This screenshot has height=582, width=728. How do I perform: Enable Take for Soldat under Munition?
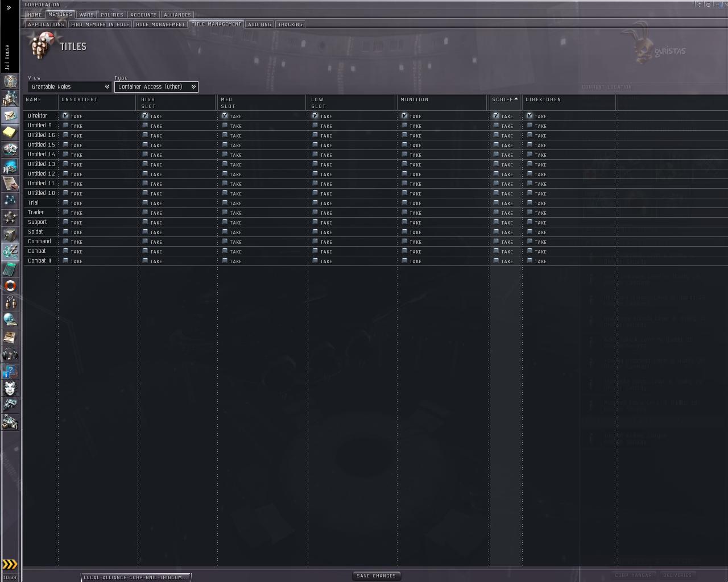404,232
